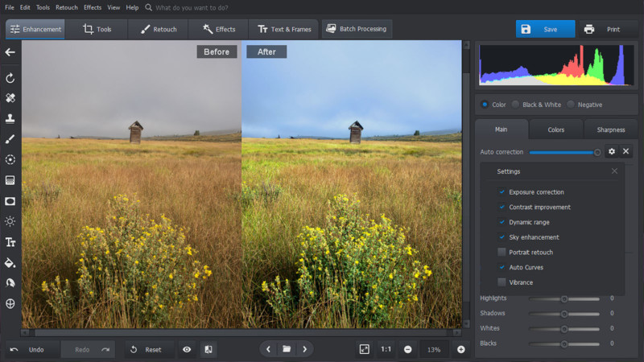644x362 pixels.
Task: Close the Settings popup panel
Action: [614, 171]
